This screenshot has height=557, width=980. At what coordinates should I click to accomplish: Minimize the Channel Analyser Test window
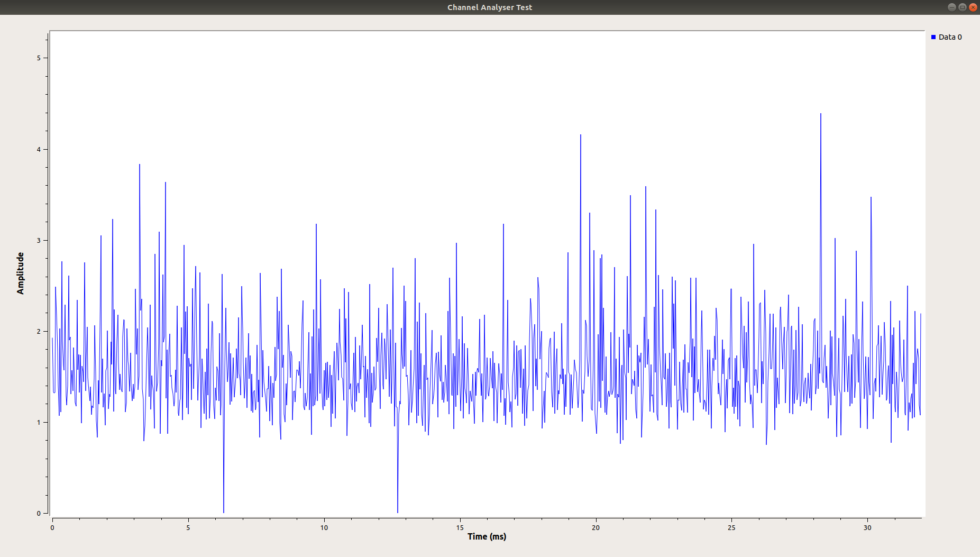pos(952,7)
